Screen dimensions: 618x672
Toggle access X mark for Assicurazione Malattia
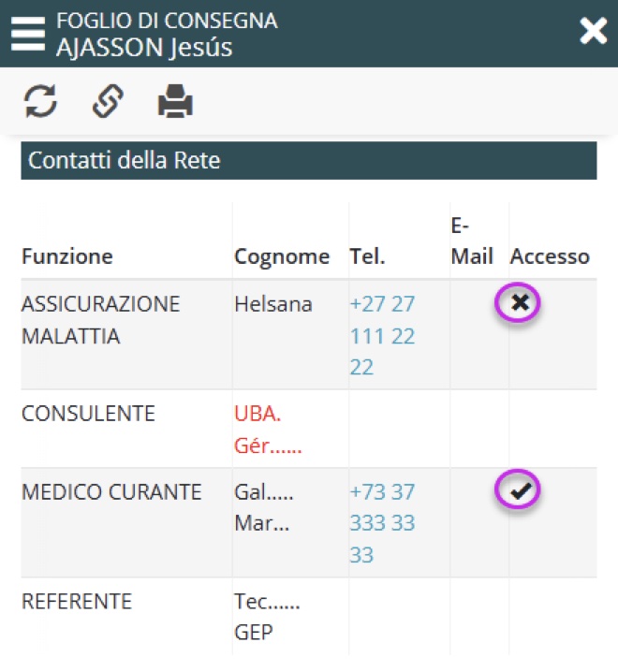point(520,303)
